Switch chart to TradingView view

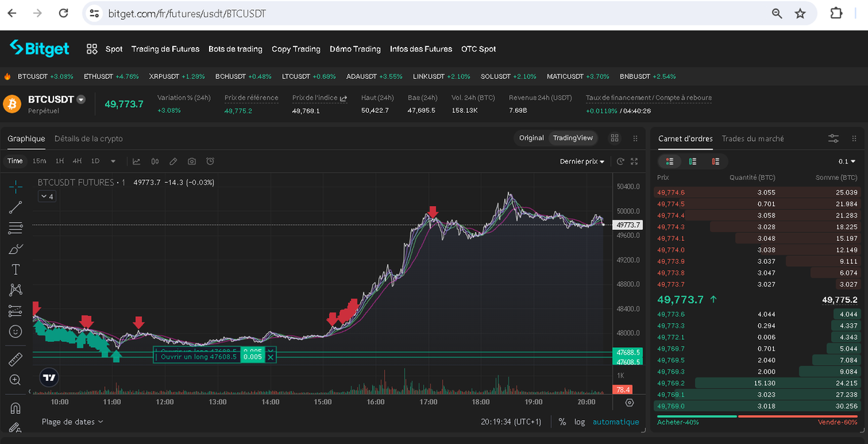(573, 138)
